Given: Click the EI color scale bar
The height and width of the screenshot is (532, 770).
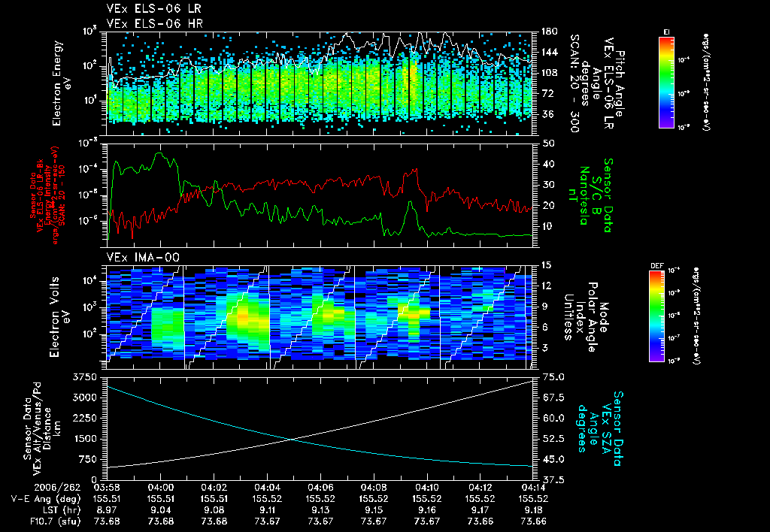Looking at the screenshot, I should (x=666, y=83).
